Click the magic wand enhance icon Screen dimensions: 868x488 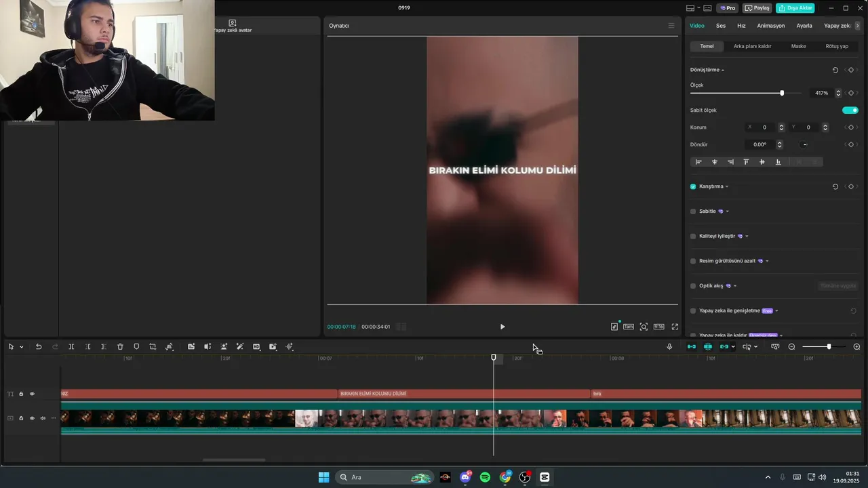click(240, 346)
